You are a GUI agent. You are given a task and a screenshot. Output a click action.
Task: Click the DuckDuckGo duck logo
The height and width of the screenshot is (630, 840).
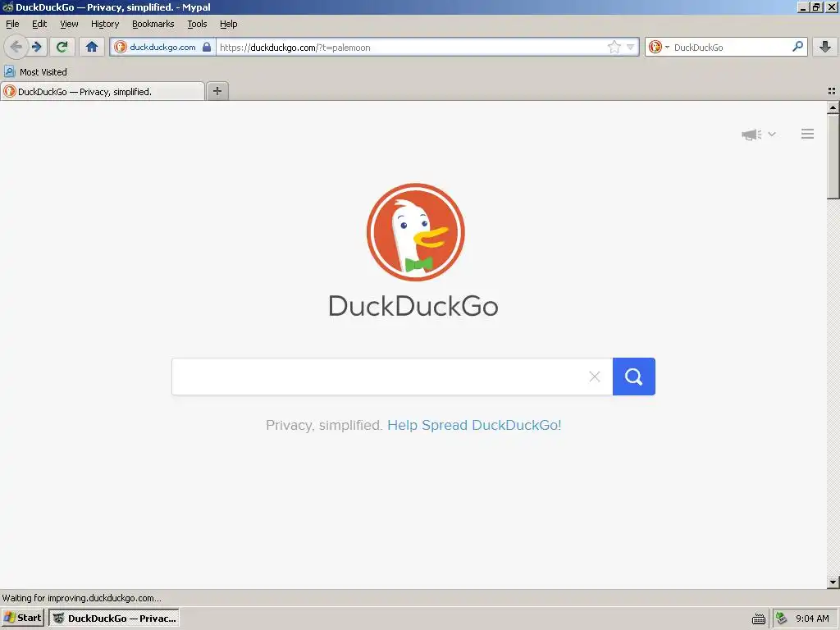pyautogui.click(x=416, y=232)
